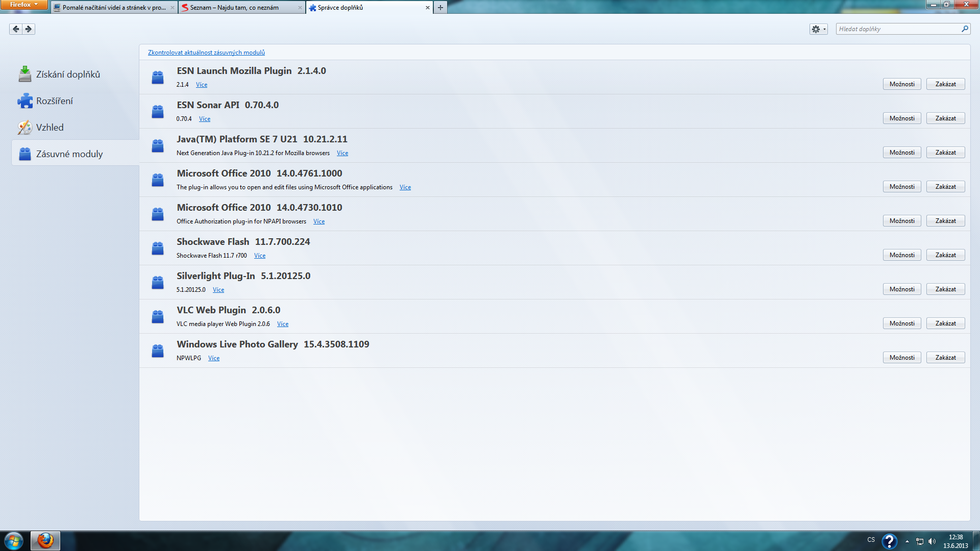Open the new tab plus button
Image resolution: width=980 pixels, height=551 pixels.
pos(440,8)
